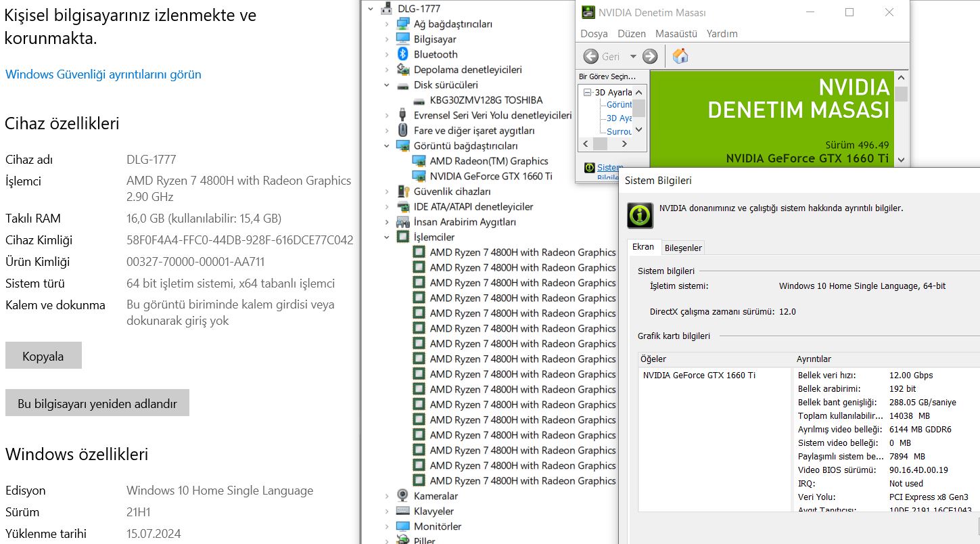Screen dimensions: 980x544
Task: Click the KBG30ZMV128G TOSHIBA disk icon
Action: click(x=419, y=100)
